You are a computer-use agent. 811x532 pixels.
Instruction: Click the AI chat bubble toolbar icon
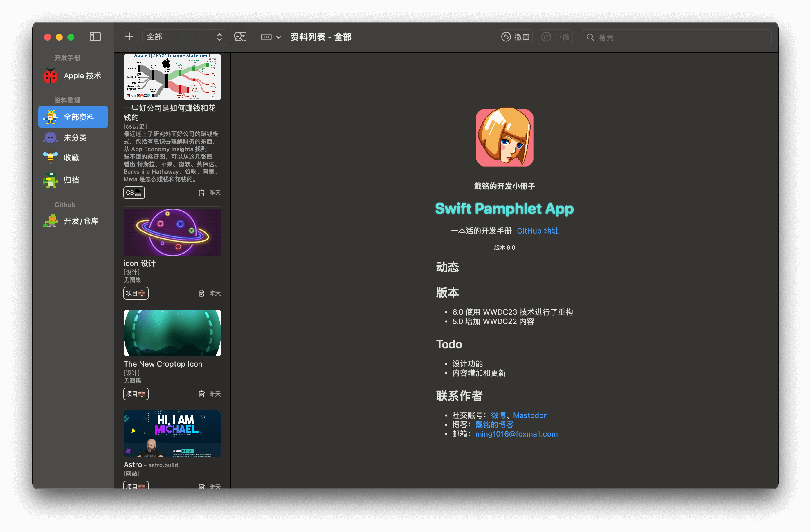(240, 37)
